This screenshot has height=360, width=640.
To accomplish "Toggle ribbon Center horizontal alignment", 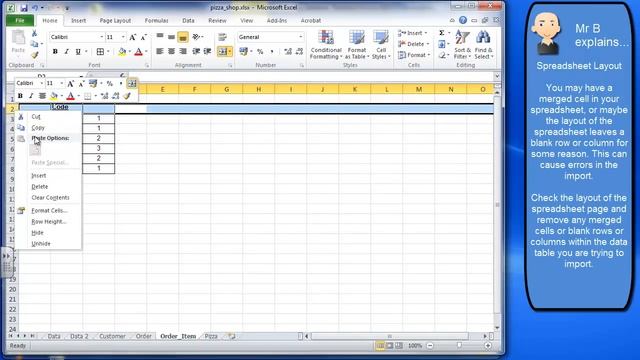I will [171, 51].
